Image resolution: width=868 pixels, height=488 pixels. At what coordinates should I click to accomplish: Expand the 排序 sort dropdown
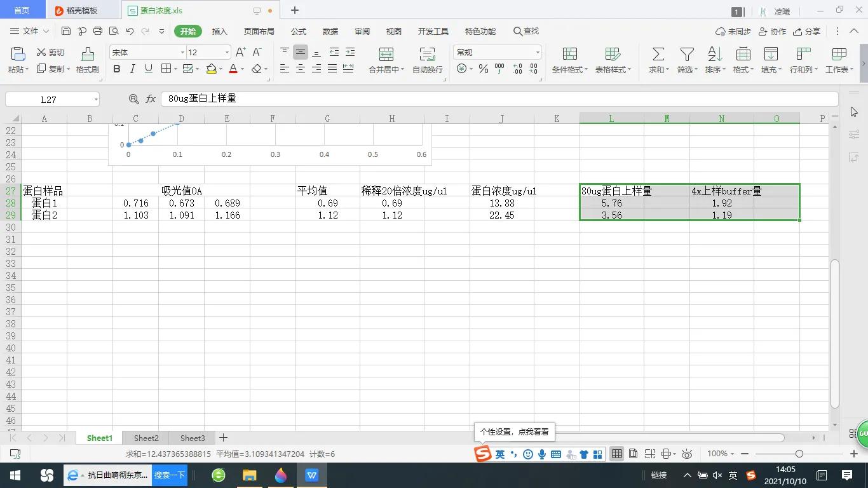coord(724,70)
